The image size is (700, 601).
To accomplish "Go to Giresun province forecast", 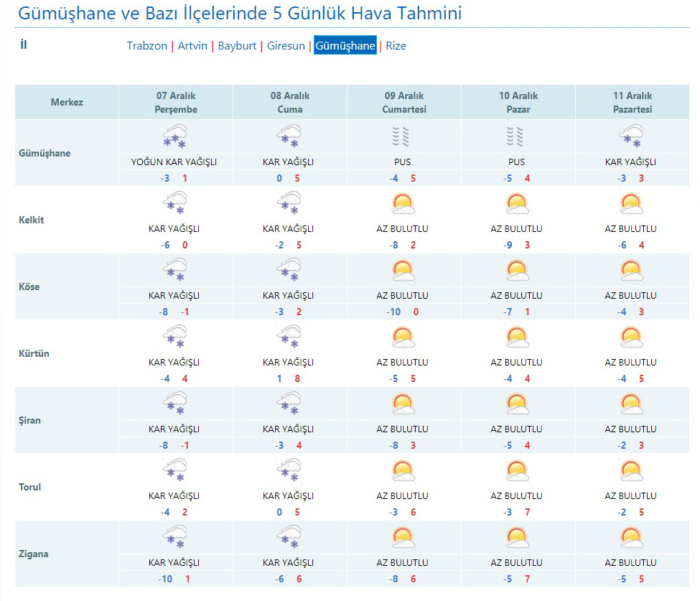I will coord(286,46).
